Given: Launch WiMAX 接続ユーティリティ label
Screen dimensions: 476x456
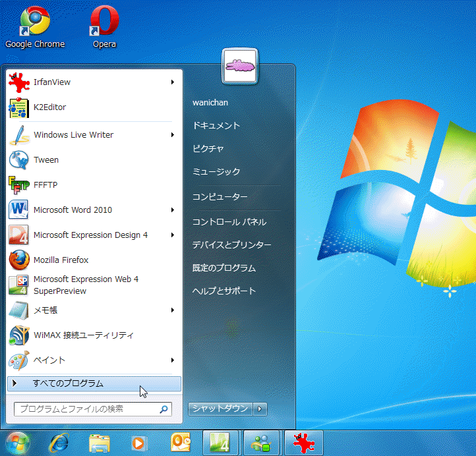Looking at the screenshot, I should click(84, 335).
